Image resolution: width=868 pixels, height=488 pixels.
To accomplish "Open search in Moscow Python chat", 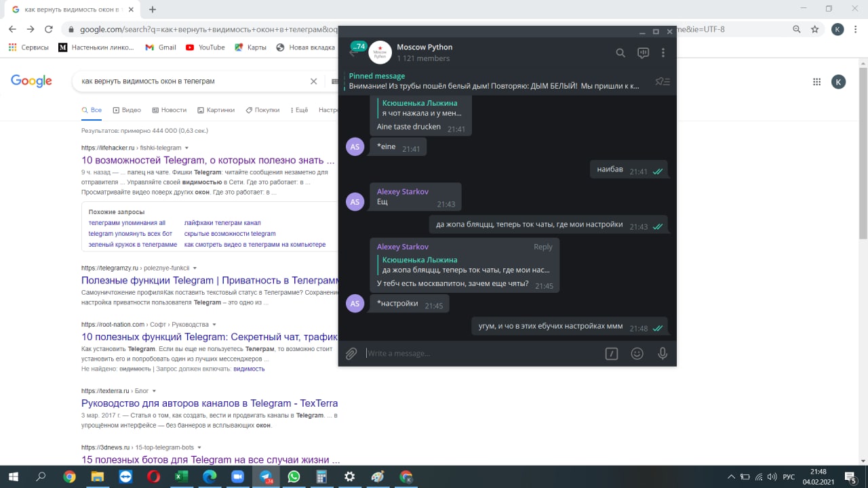I will coord(620,53).
